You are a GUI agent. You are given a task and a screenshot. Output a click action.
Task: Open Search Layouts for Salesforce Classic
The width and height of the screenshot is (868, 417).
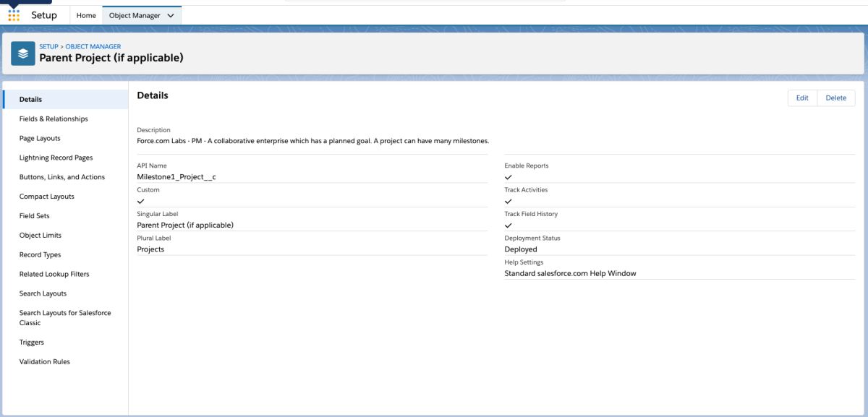pyautogui.click(x=65, y=318)
